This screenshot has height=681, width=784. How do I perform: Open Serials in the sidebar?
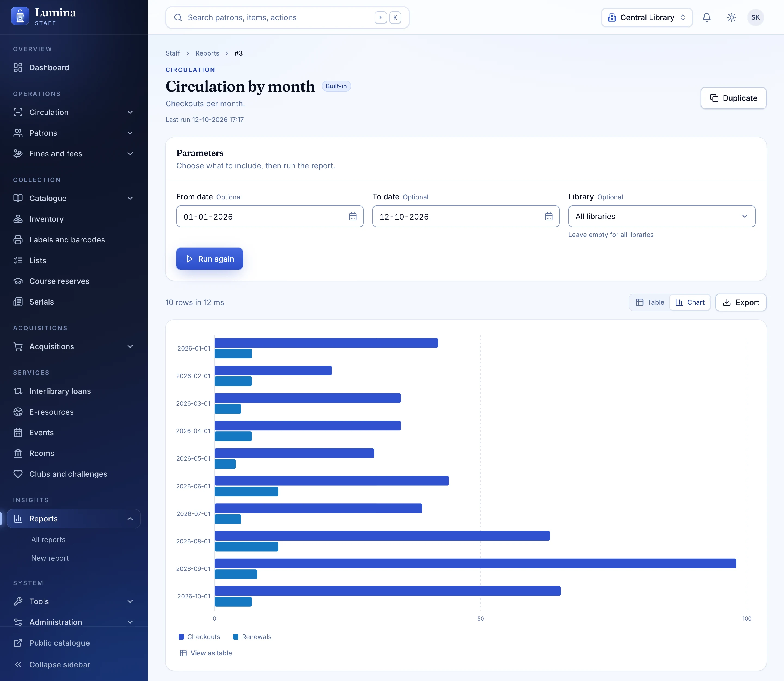(x=74, y=302)
